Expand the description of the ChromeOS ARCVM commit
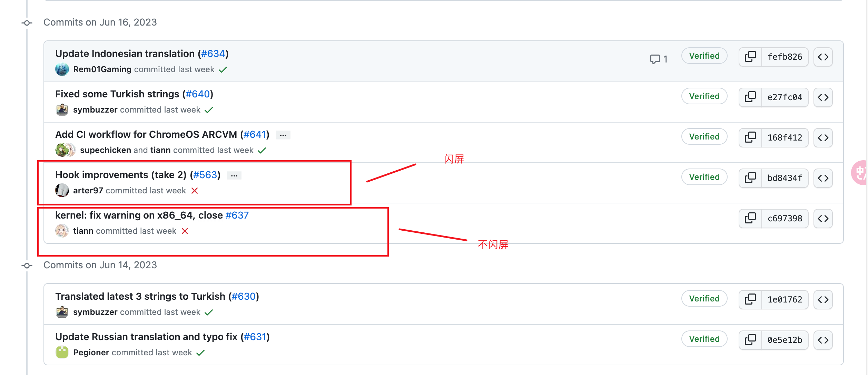 click(x=283, y=134)
